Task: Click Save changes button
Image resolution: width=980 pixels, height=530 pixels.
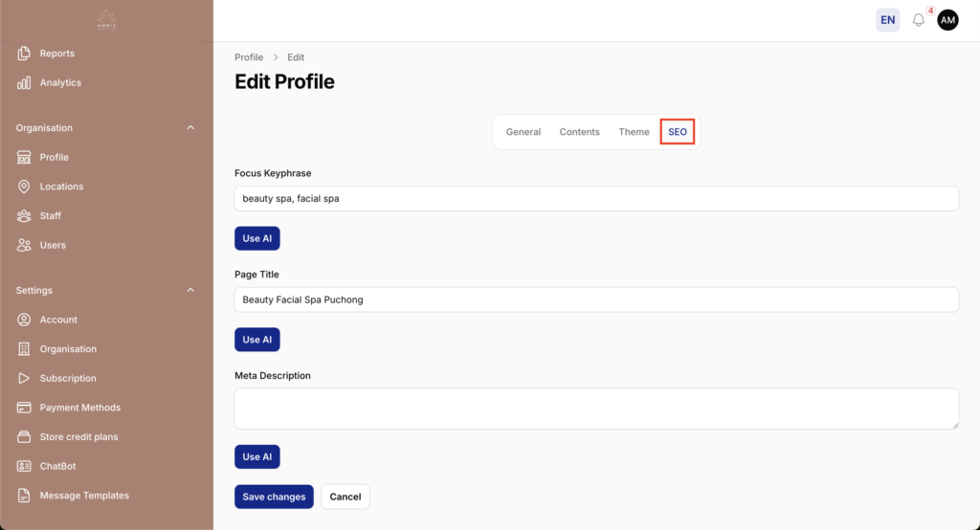Action: 274,497
